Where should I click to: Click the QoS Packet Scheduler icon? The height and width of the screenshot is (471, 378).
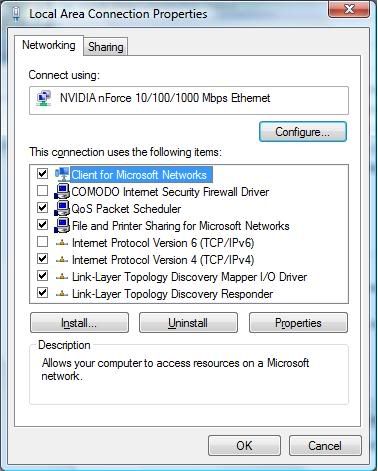point(62,208)
